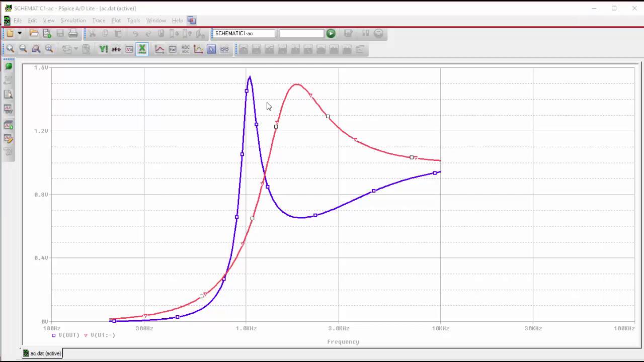The width and height of the screenshot is (644, 362).
Task: Click the Evaluate Measurement f(x) icon
Action: pyautogui.click(x=173, y=49)
